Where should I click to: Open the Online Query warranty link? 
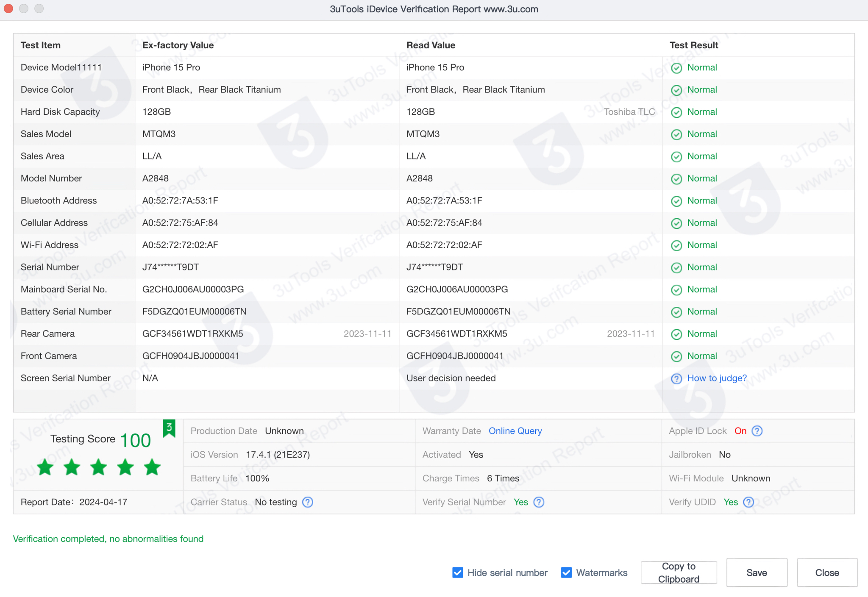(515, 431)
